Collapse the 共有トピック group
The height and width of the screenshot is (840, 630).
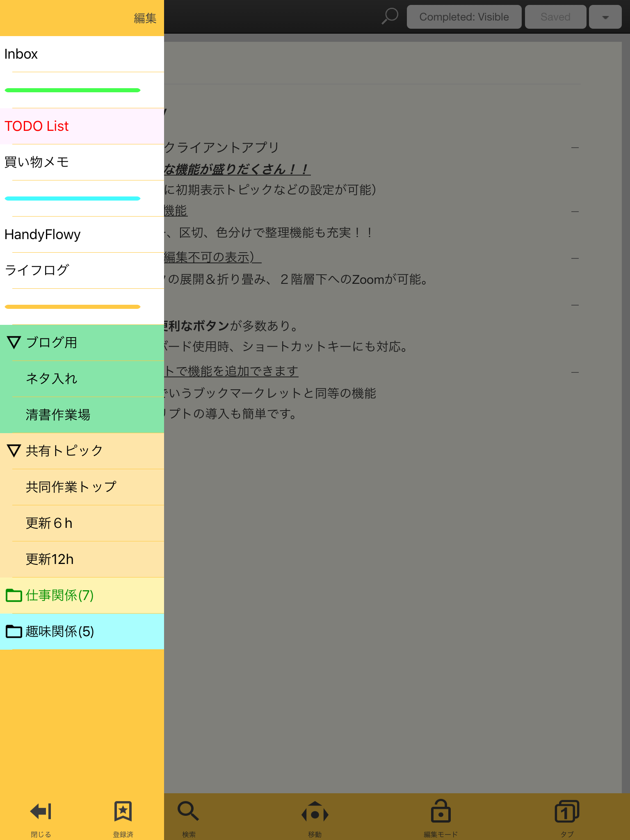pos(14,451)
